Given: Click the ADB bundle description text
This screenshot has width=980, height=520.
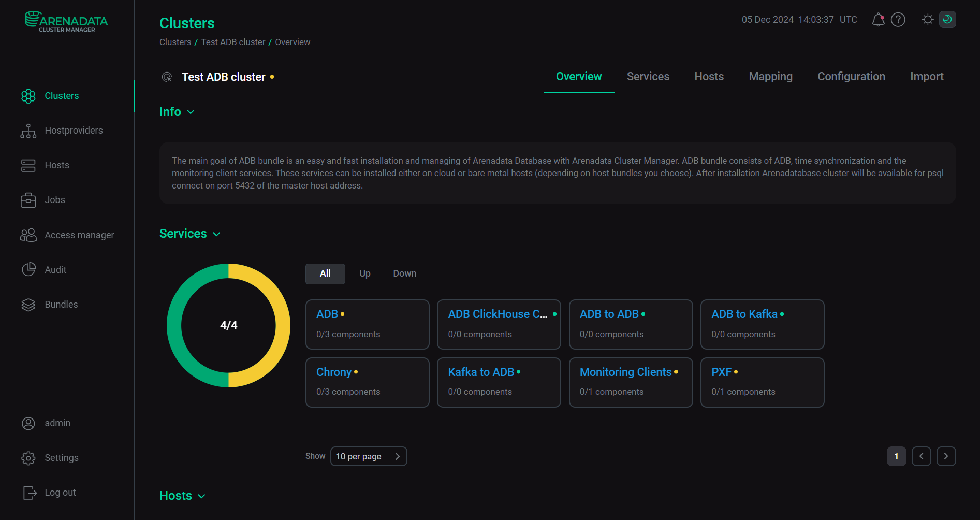Looking at the screenshot, I should click(x=558, y=173).
